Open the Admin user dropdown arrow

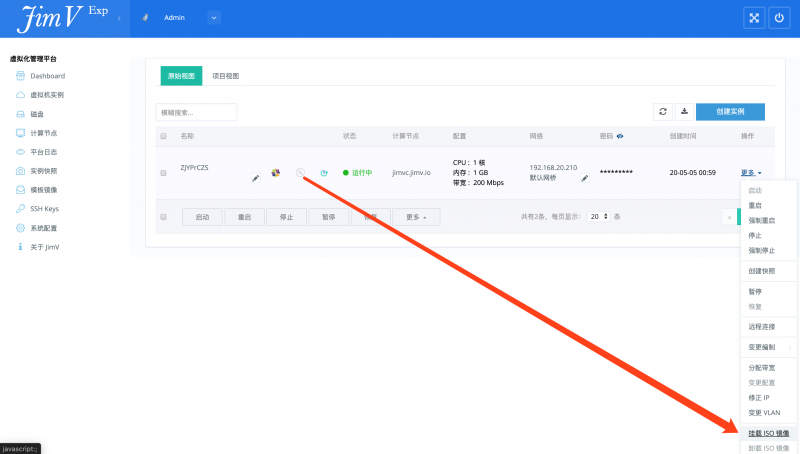point(215,18)
